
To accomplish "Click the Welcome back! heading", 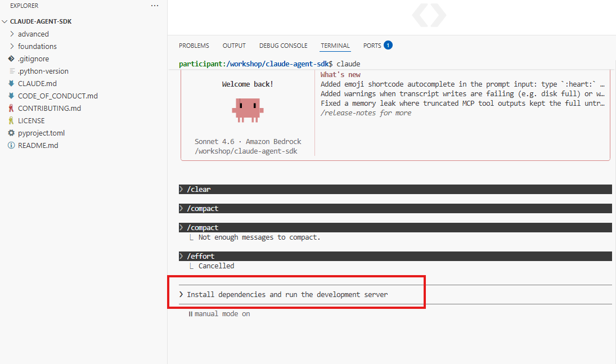I will click(248, 84).
